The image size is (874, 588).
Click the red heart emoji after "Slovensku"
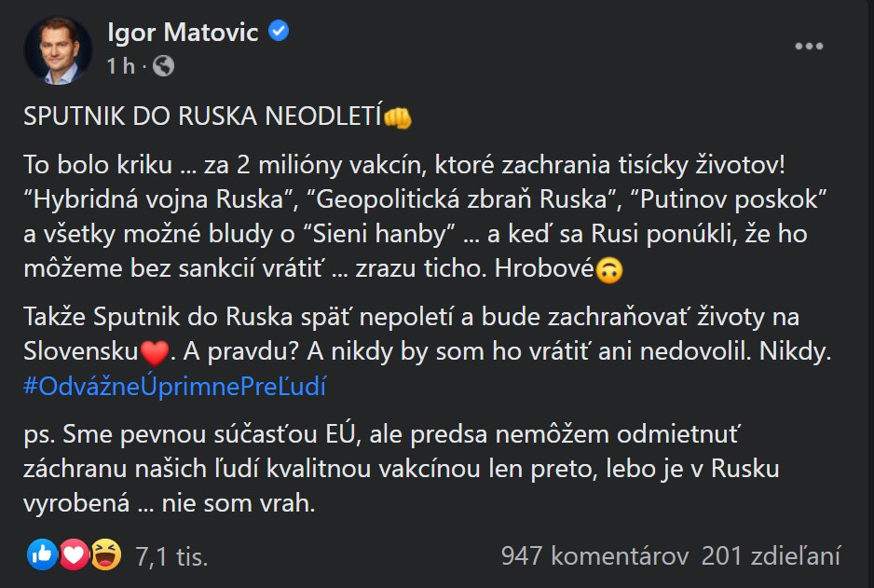pos(154,354)
